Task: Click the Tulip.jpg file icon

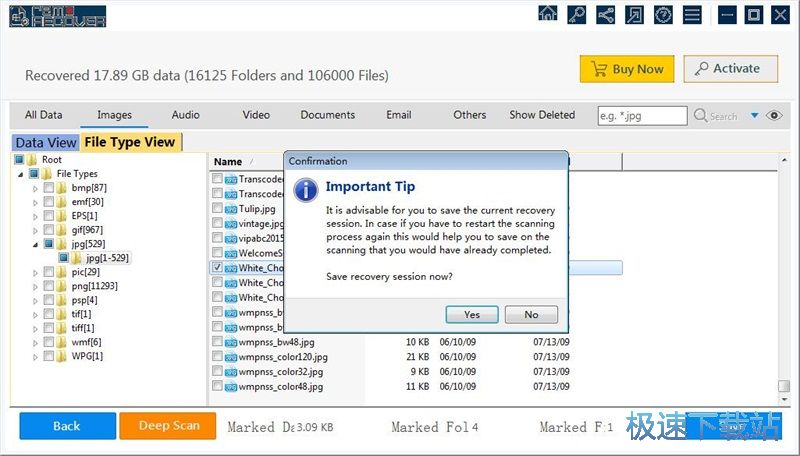Action: pos(231,209)
